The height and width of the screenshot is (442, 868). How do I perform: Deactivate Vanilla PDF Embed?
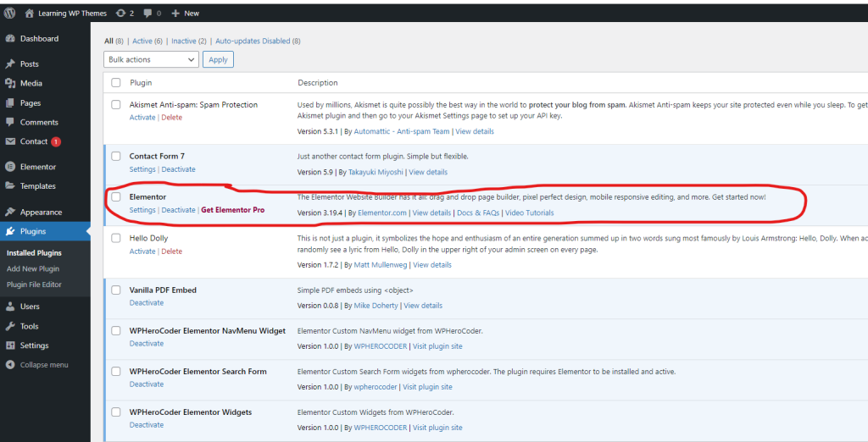click(x=147, y=302)
